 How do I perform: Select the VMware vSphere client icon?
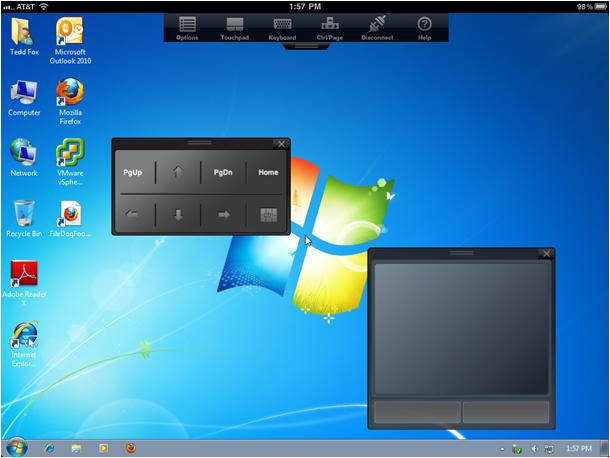tap(70, 161)
